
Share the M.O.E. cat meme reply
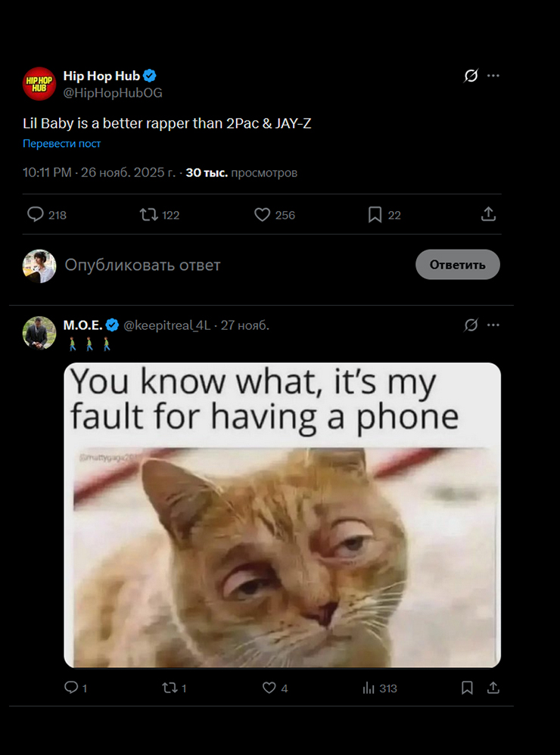[493, 688]
